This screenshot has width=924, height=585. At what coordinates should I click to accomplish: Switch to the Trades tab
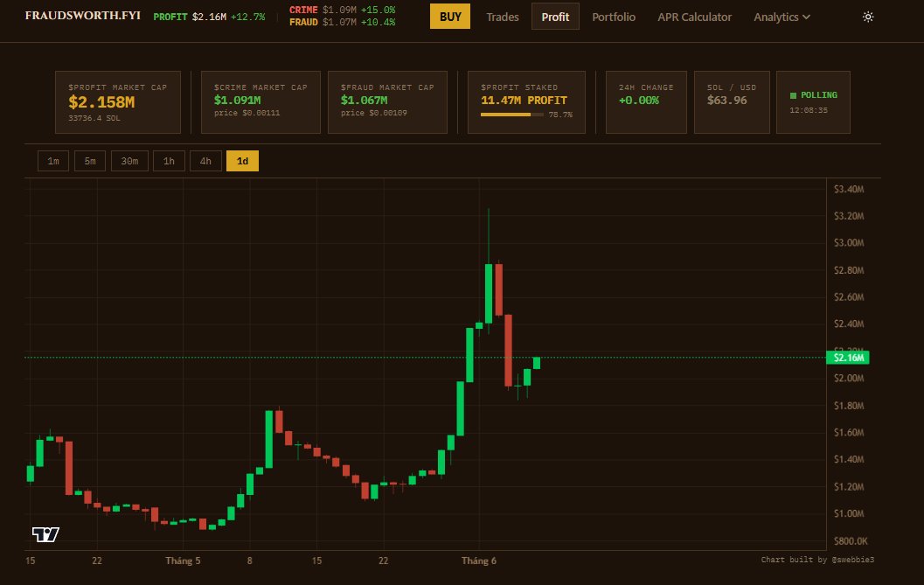(503, 17)
